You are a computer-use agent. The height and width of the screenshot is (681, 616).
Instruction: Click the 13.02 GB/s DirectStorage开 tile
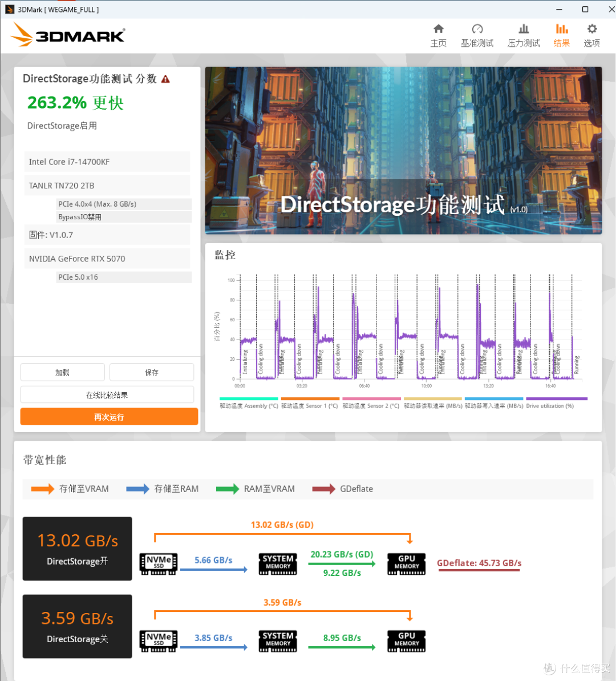pyautogui.click(x=77, y=549)
